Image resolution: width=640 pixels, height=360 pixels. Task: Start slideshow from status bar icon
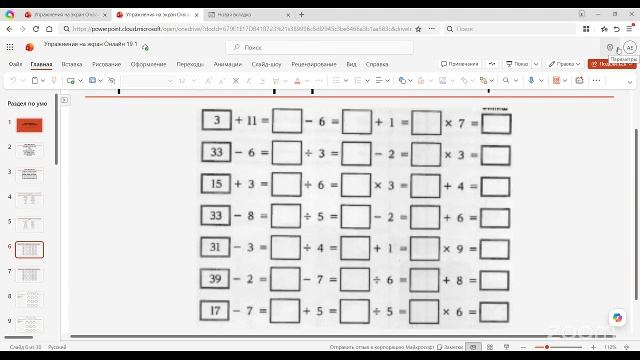(507, 347)
